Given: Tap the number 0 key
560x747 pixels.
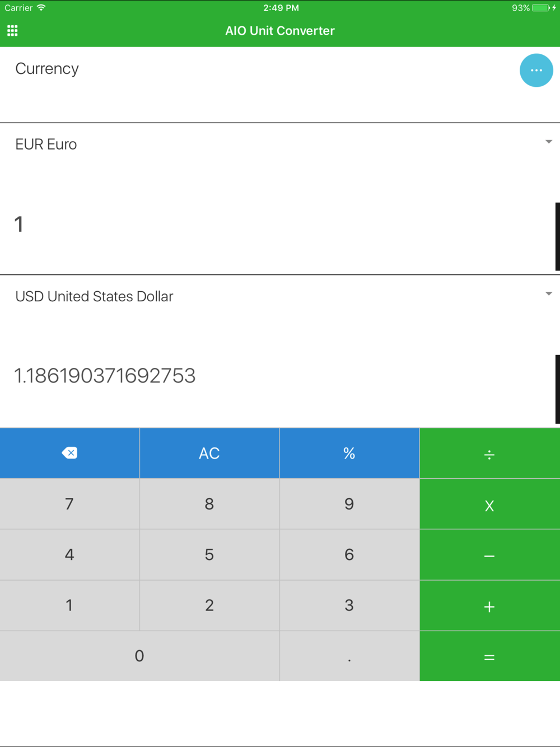Looking at the screenshot, I should (139, 656).
